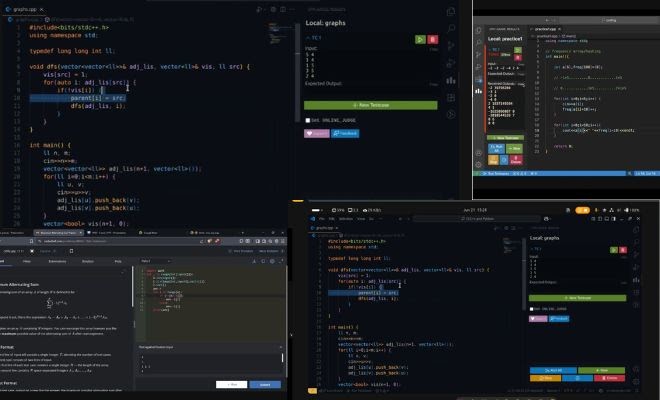
Task: Click the green New Testcase button
Action: coord(370,105)
